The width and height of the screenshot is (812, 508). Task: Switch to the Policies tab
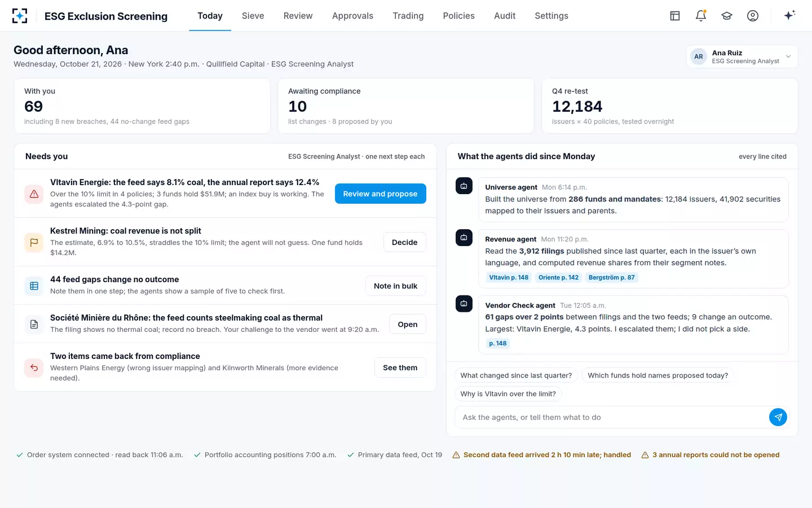(459, 16)
